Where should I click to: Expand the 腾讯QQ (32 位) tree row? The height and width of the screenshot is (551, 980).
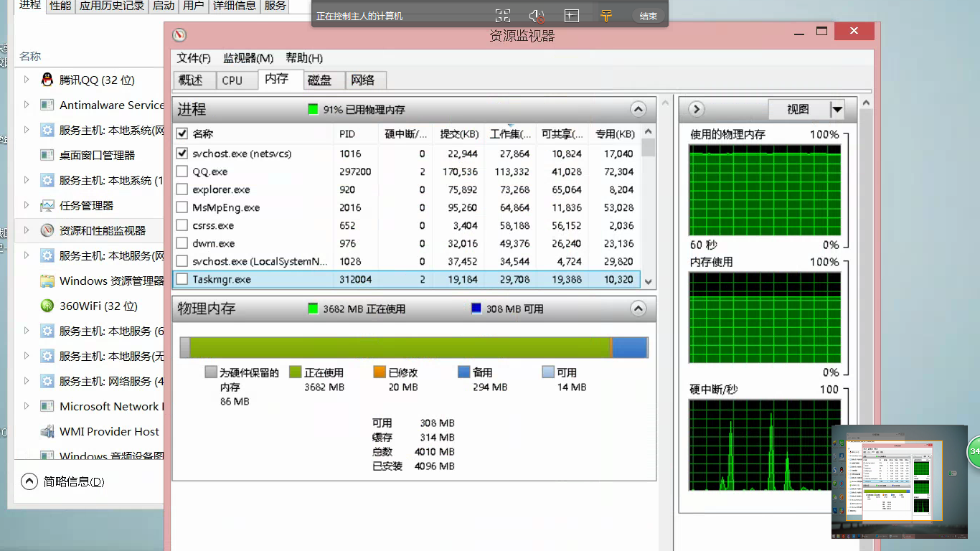[27, 80]
